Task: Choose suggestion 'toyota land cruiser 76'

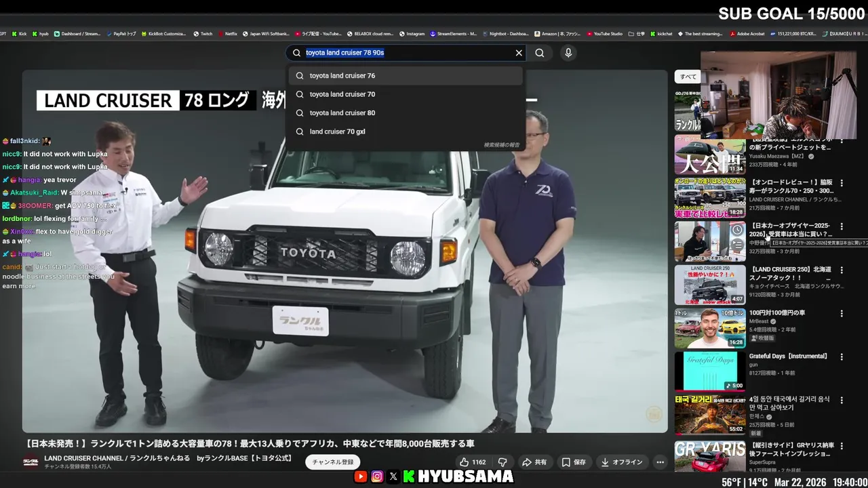Action: tap(406, 76)
